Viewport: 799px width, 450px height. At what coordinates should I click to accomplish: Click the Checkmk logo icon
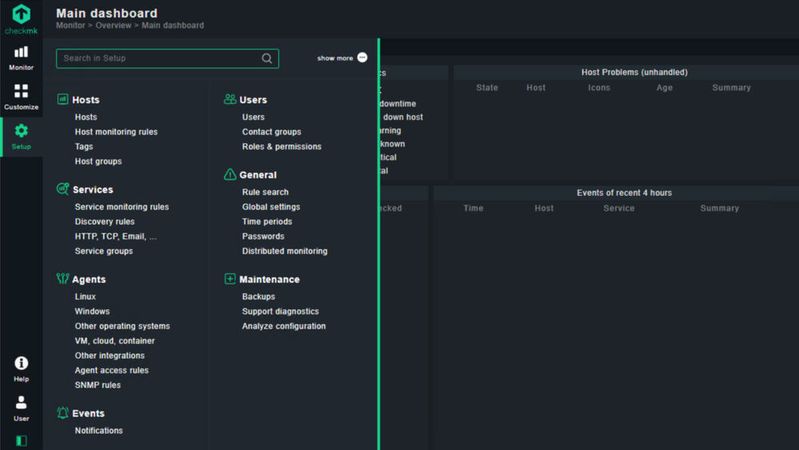[21, 14]
